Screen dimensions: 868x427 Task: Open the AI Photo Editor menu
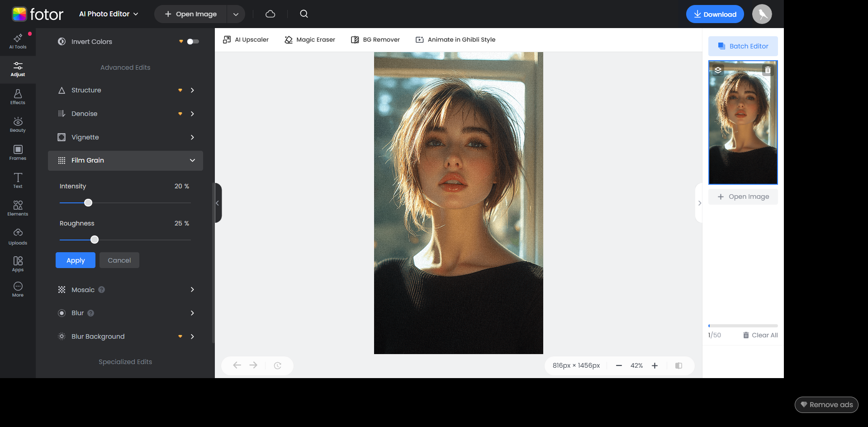pos(108,14)
